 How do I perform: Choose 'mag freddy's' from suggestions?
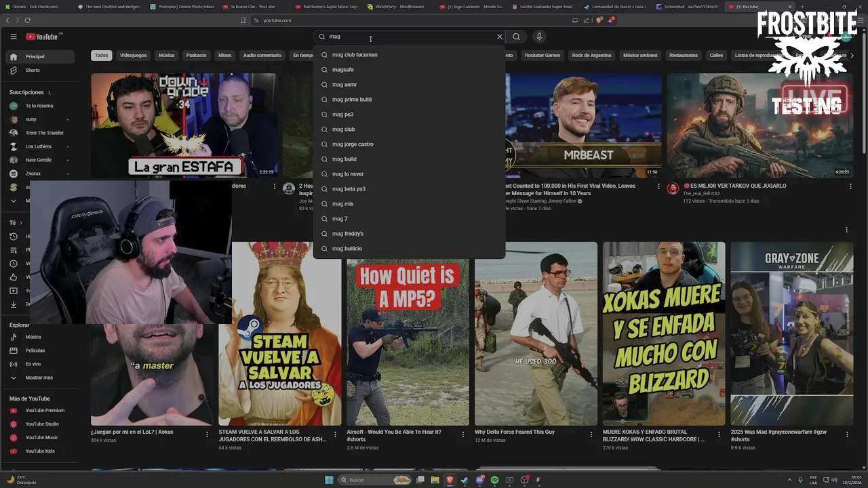410,234
